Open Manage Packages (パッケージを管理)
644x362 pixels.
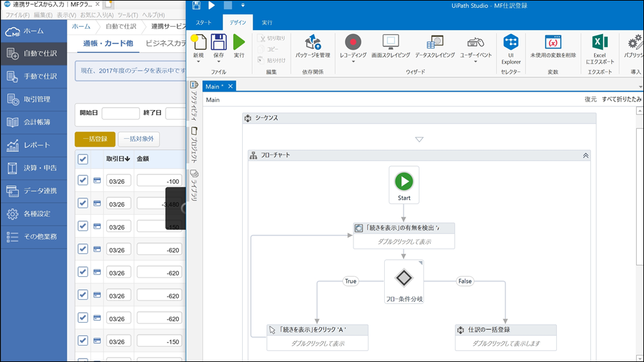pos(313,43)
